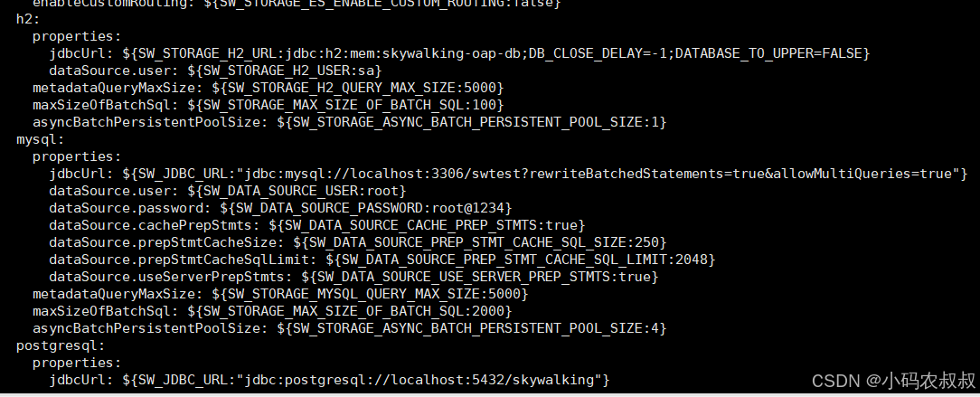Viewport: 980px width, 397px height.
Task: Click properties: under mysql
Action: click(77, 156)
